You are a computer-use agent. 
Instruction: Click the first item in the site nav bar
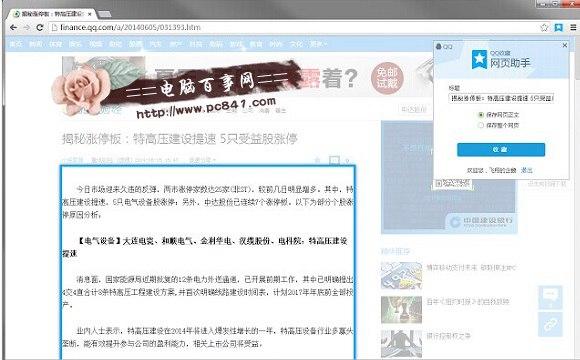click(x=15, y=44)
